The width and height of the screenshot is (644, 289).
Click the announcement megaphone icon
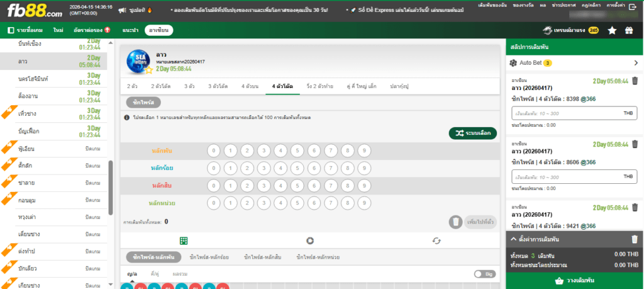[x=121, y=10]
